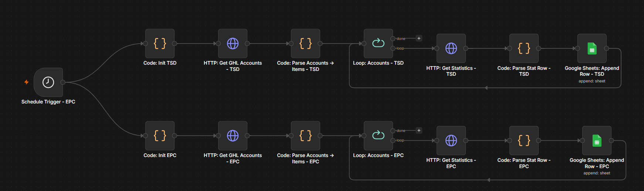Click the Google Sheets Append Row - TSD output connector
The image size is (644, 191).
coord(607,48)
